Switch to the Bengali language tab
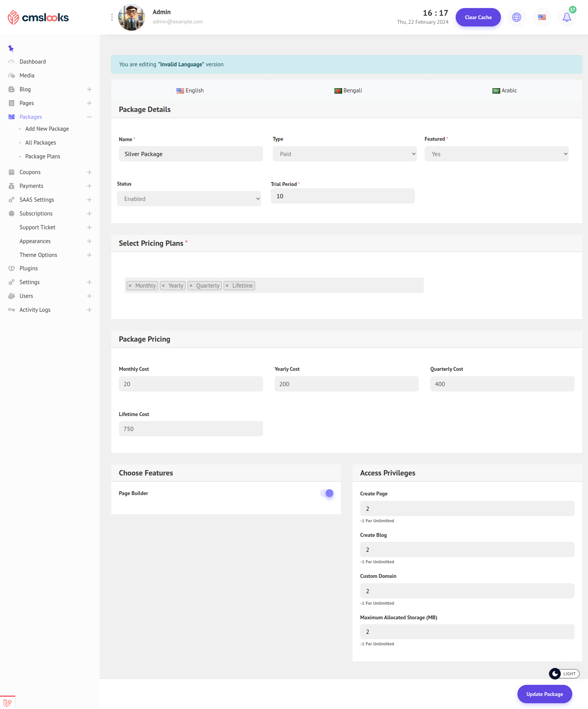 click(x=348, y=90)
